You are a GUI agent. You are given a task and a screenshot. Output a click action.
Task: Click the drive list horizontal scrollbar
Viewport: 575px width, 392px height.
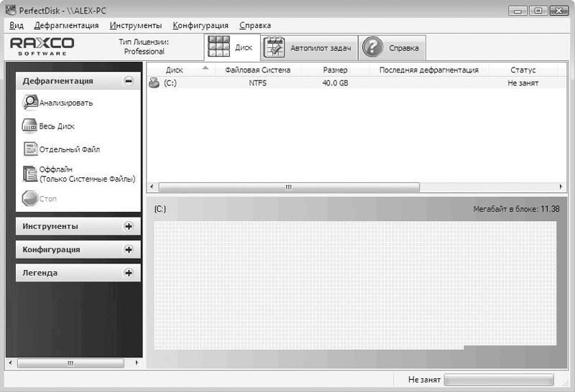289,187
